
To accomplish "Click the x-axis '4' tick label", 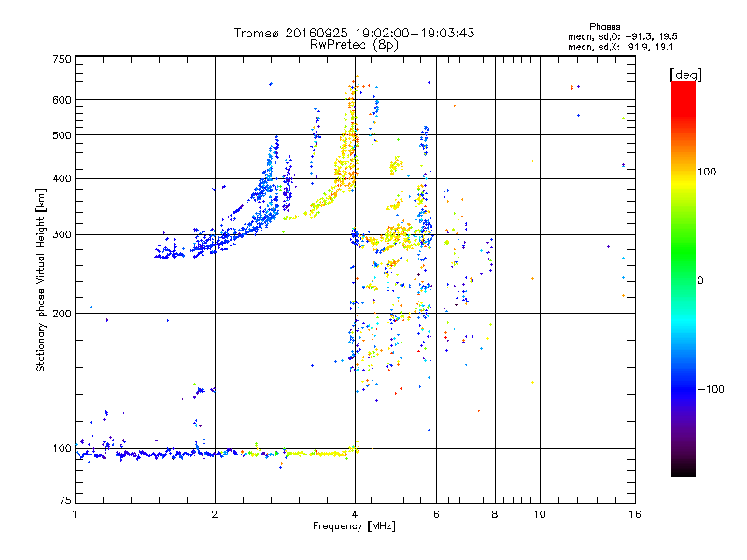I will 355,514.
